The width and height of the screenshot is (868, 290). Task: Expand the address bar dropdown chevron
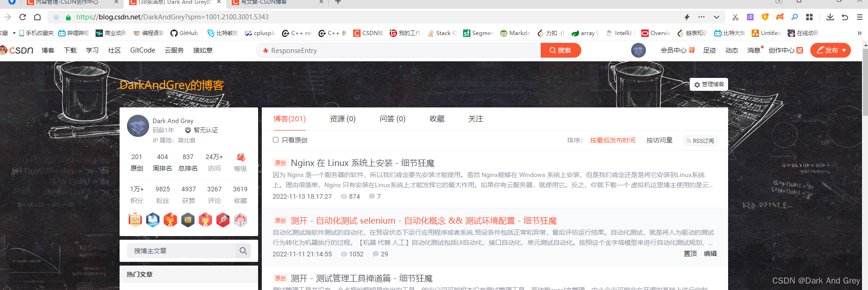[x=716, y=17]
